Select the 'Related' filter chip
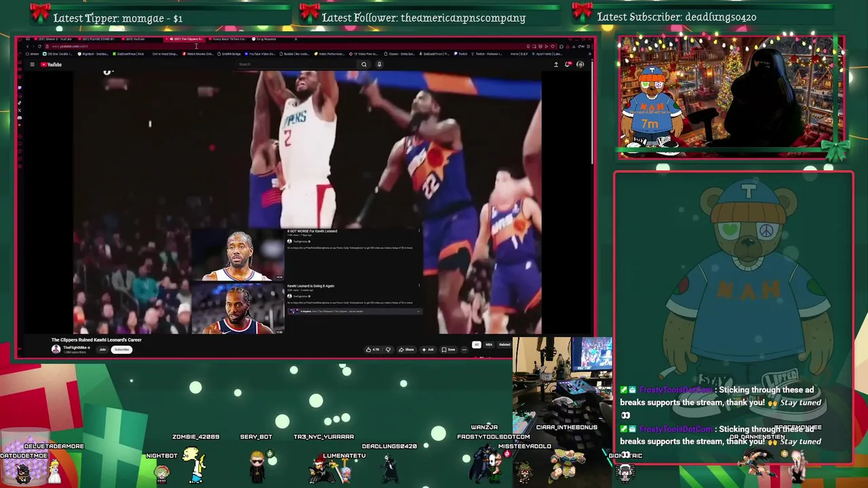Screen dimensions: 868x488 [505, 344]
